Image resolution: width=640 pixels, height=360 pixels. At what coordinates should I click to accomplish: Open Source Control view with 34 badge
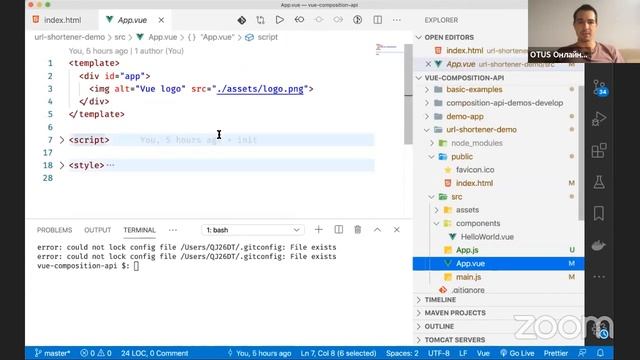click(600, 87)
